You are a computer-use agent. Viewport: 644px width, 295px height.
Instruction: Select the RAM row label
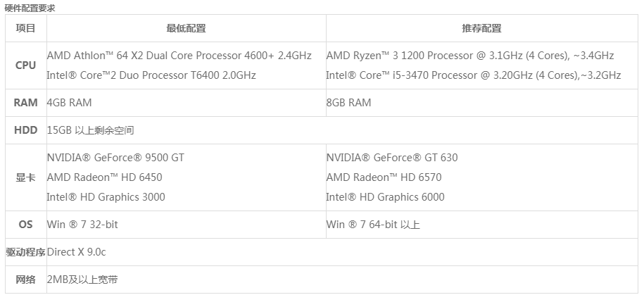point(26,103)
